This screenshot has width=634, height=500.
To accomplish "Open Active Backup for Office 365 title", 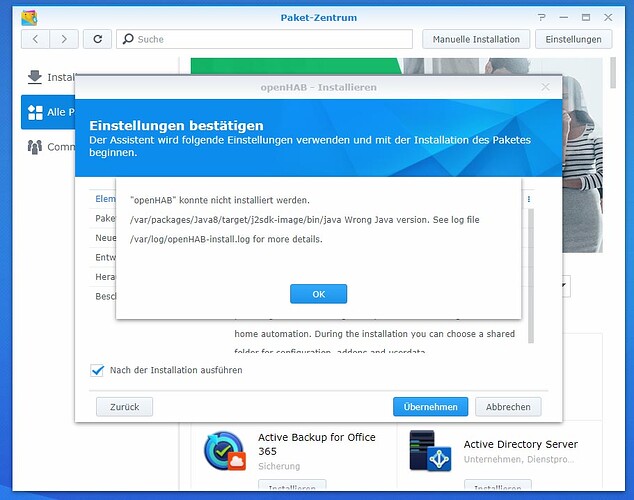I will pos(317,444).
